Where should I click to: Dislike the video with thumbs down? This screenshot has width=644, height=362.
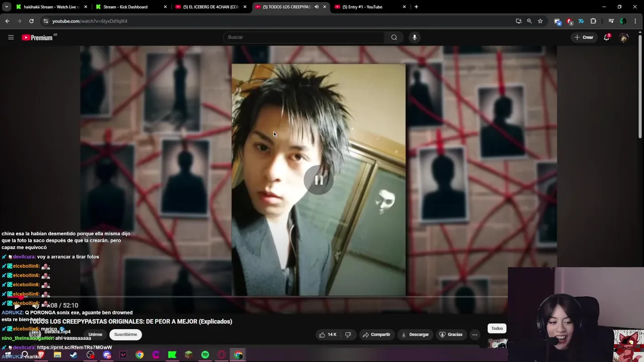point(348,334)
